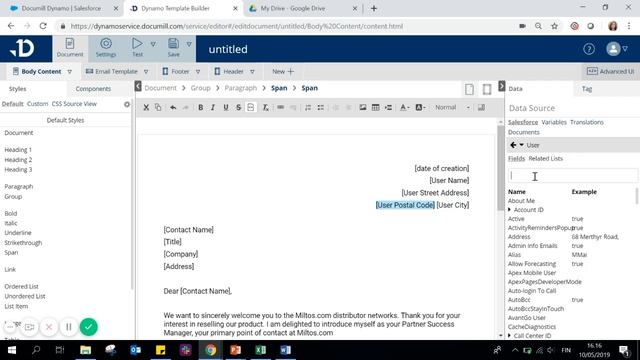This screenshot has width=640, height=360.
Task: Insert a numbered list
Action: pos(308,107)
